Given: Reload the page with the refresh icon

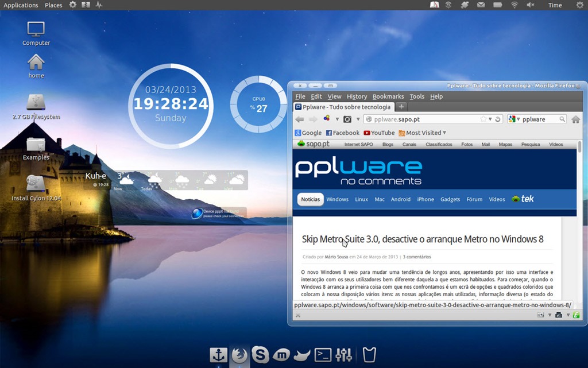Looking at the screenshot, I should 498,119.
